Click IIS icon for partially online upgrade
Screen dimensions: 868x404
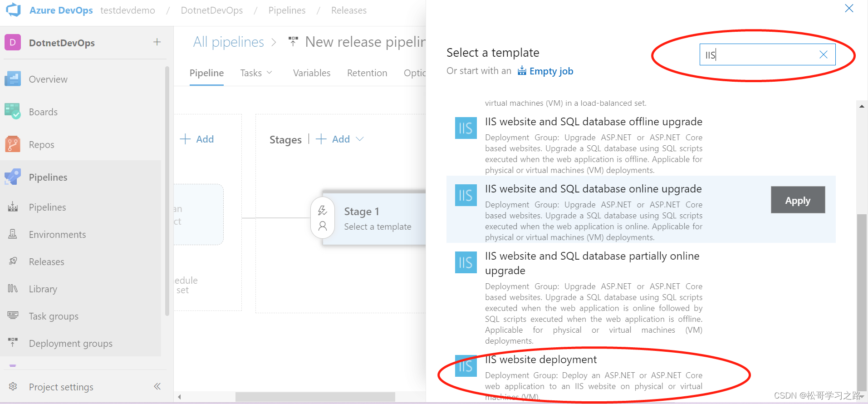[x=466, y=262]
